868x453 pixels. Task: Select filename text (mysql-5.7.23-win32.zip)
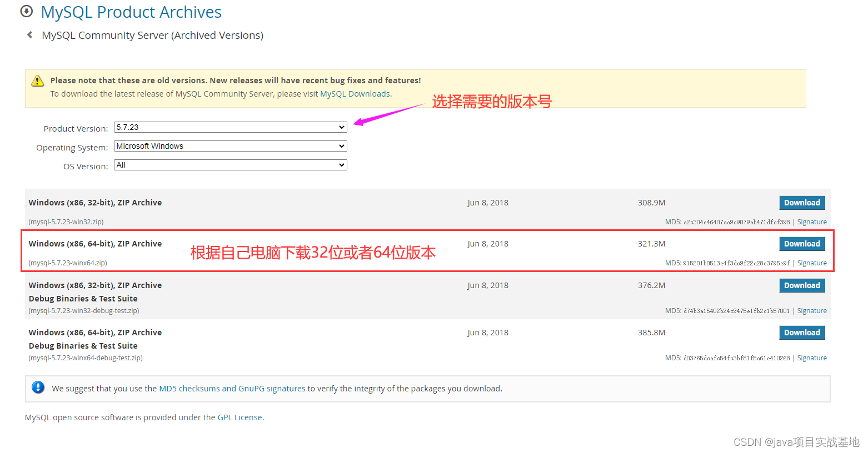click(x=66, y=222)
